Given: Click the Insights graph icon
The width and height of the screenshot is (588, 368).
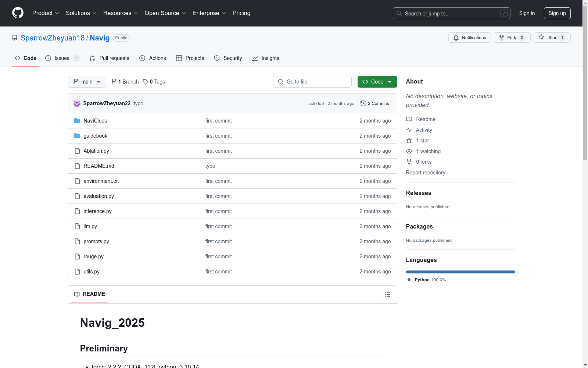Looking at the screenshot, I should pos(255,58).
